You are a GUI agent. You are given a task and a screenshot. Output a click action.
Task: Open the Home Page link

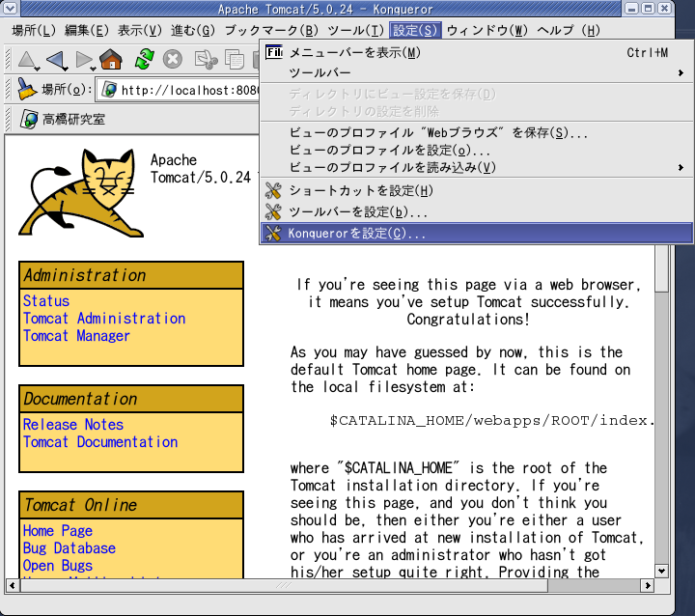pos(58,531)
